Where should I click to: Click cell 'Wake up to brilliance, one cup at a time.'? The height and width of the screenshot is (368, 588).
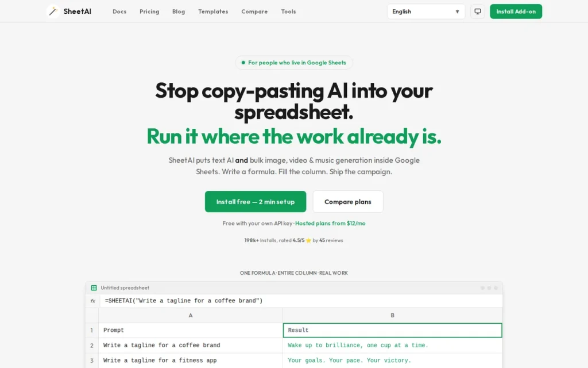pyautogui.click(x=393, y=346)
